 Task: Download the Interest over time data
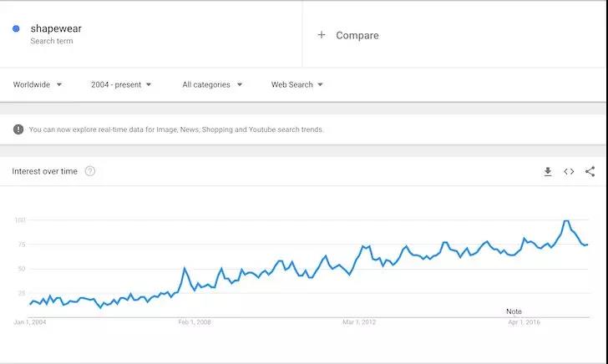[548, 171]
